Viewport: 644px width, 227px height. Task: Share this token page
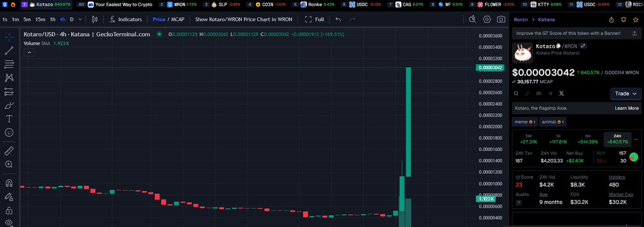[611, 19]
